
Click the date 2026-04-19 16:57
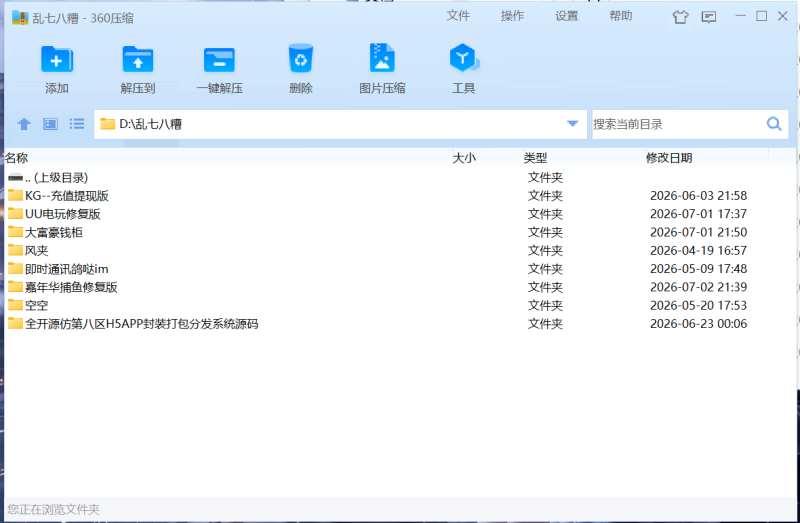tap(698, 251)
